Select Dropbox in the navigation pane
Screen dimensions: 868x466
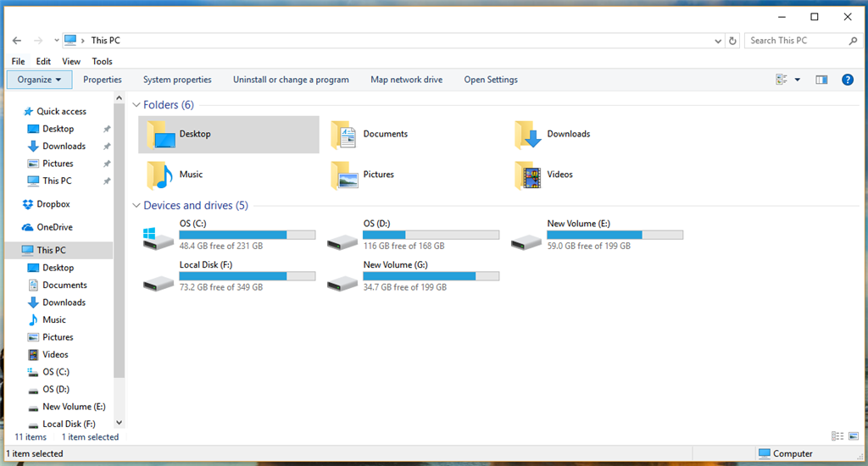coord(53,204)
